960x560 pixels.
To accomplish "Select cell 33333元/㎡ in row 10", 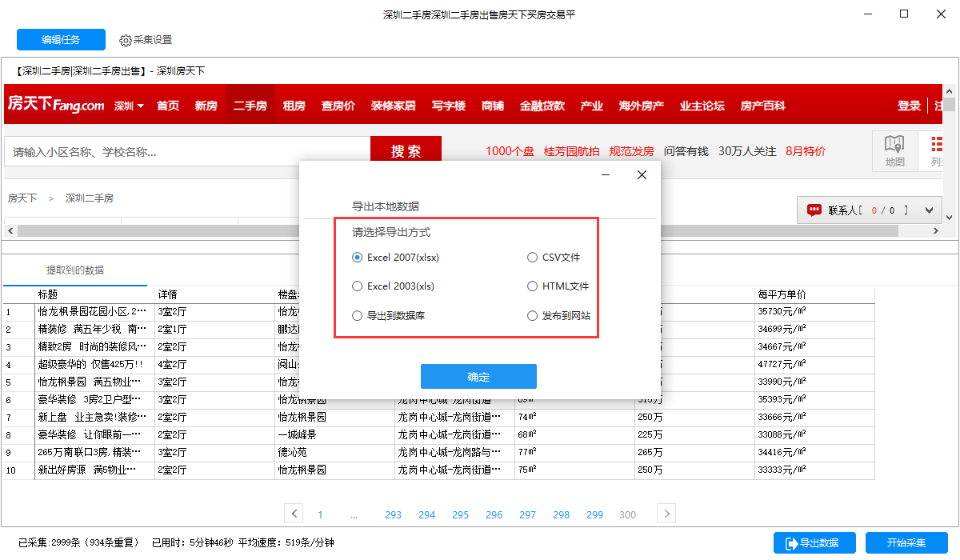I will (x=814, y=470).
